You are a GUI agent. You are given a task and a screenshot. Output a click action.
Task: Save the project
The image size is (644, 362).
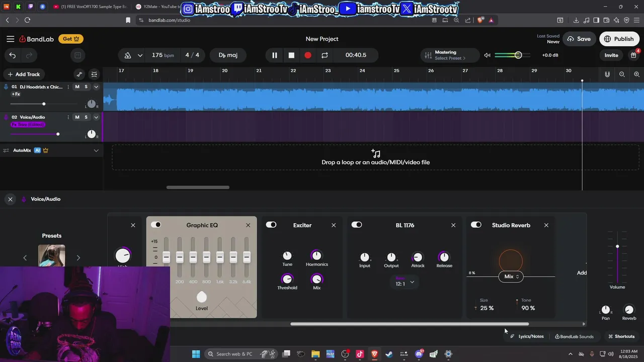[x=579, y=39]
